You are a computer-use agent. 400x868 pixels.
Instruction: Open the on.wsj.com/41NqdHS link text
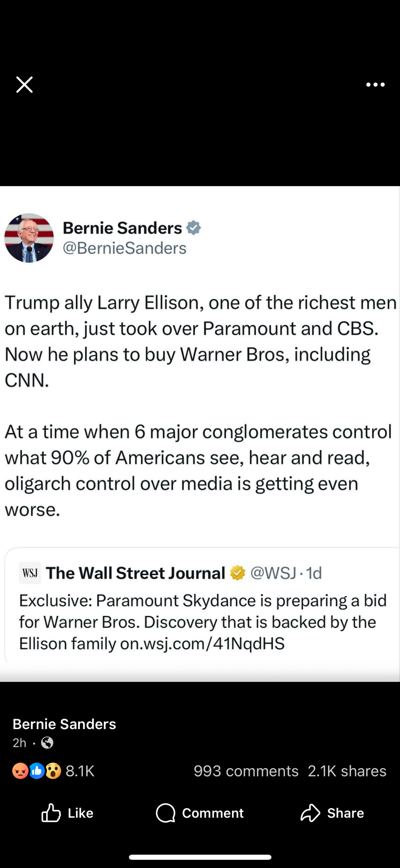point(202,643)
